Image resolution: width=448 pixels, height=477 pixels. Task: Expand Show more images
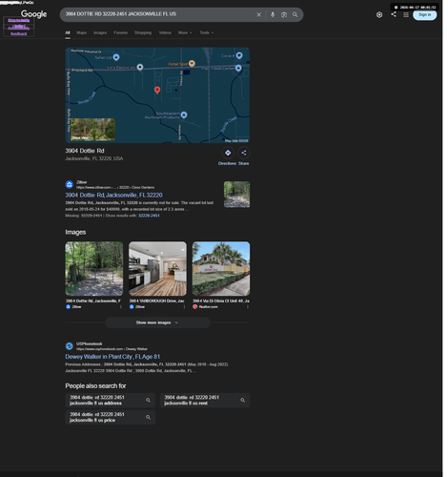pos(157,322)
